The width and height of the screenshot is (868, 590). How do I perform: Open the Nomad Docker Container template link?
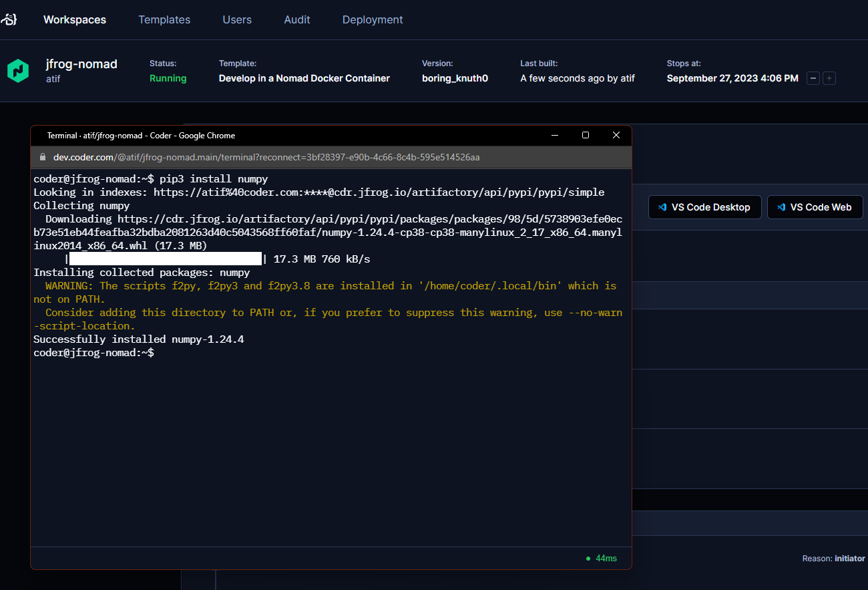pyautogui.click(x=304, y=78)
